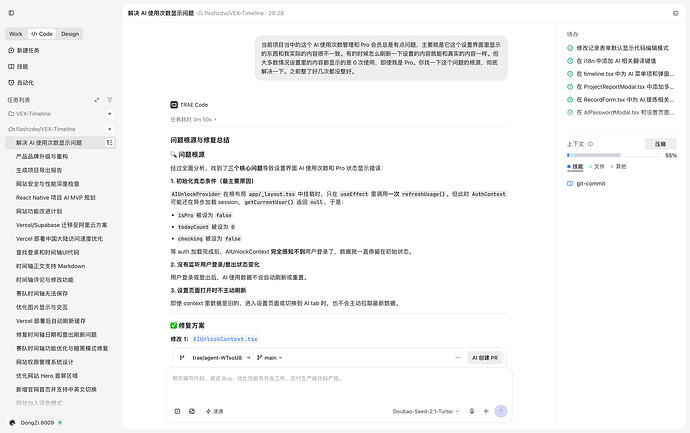Open task 时间轴正文支持 Markdown
This screenshot has height=433, width=690.
point(51,266)
